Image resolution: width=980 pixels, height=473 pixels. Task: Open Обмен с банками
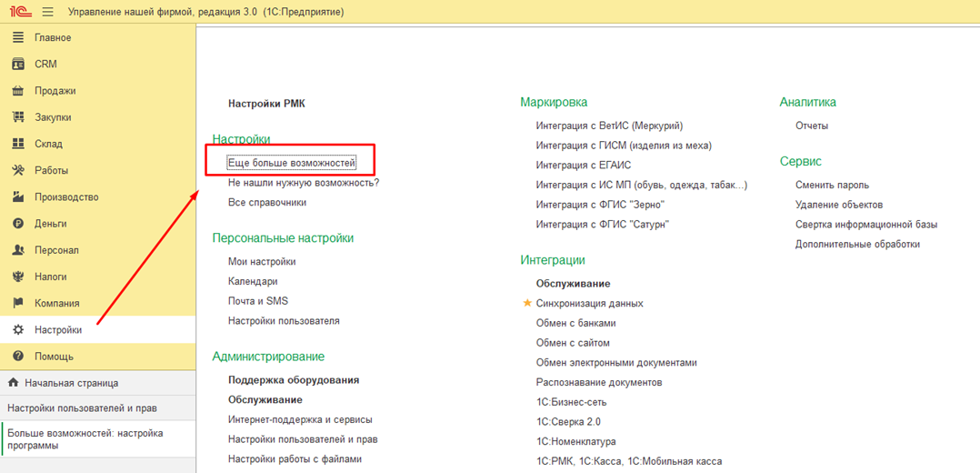576,323
